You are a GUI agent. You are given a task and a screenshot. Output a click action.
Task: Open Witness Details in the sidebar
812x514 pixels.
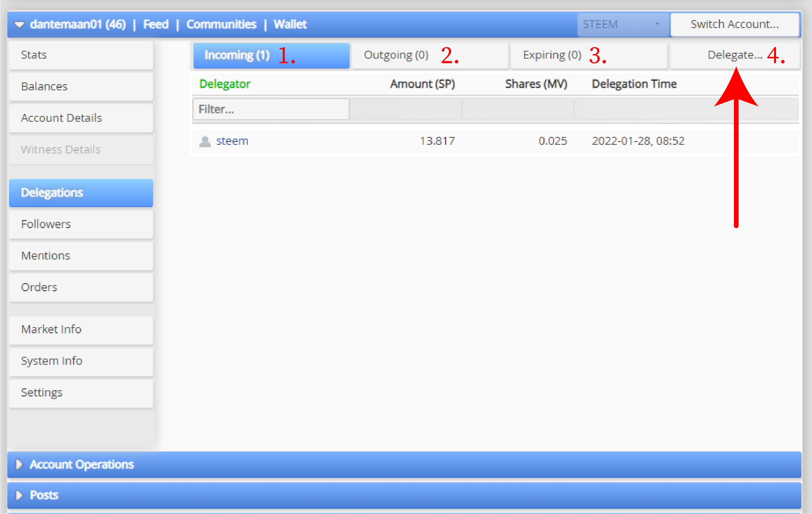(x=81, y=150)
